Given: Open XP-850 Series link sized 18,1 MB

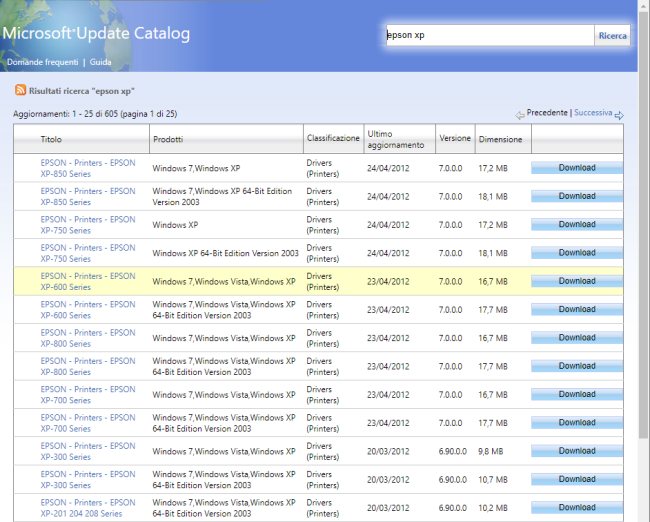Looking at the screenshot, I should coord(88,197).
